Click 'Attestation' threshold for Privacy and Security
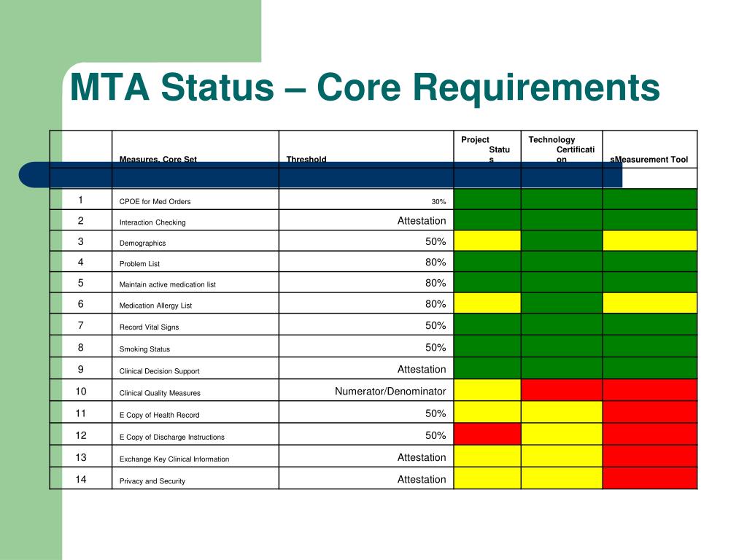The height and width of the screenshot is (560, 747). click(x=422, y=479)
